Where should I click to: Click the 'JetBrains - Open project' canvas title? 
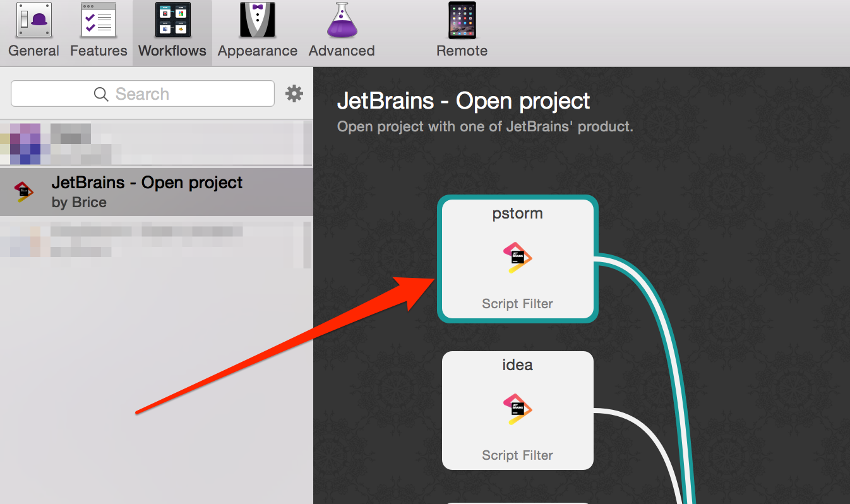[464, 101]
